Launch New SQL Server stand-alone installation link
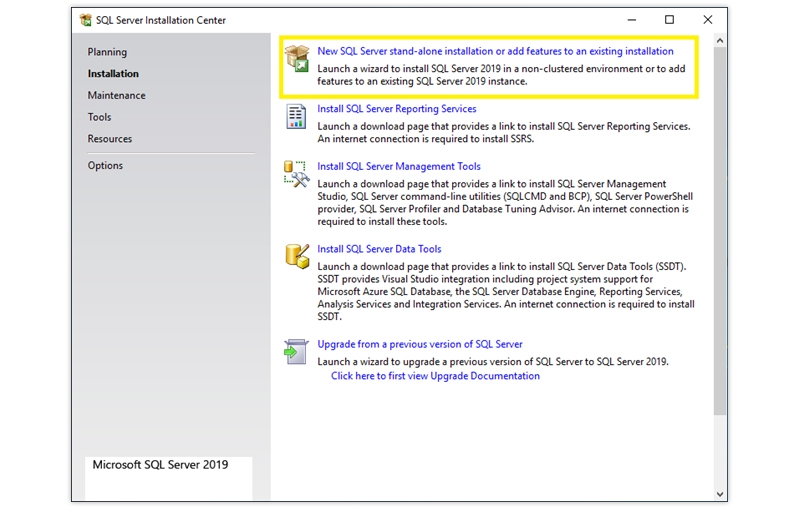 tap(495, 51)
